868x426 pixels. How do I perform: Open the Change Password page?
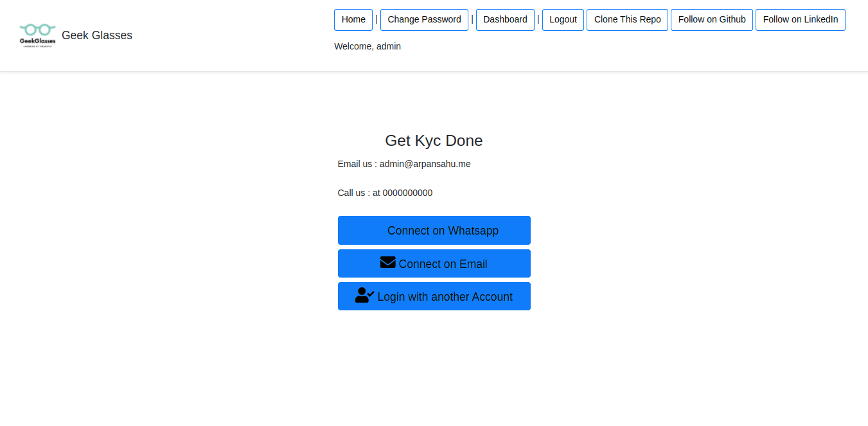(424, 20)
